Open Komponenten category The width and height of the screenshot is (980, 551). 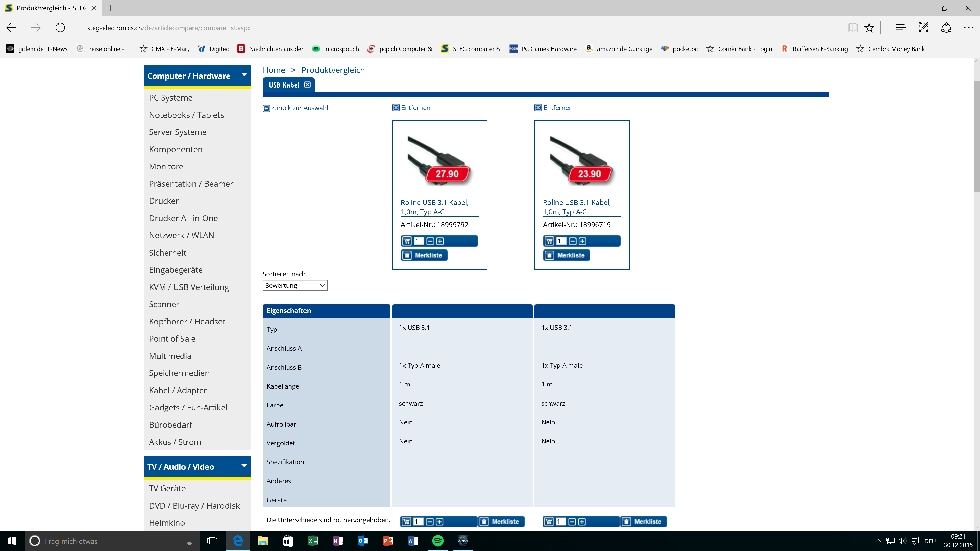tap(176, 149)
